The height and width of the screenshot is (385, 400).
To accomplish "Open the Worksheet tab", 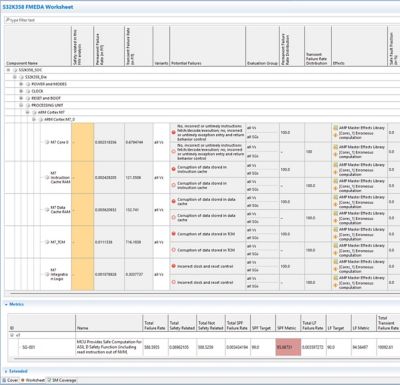I will [33, 380].
